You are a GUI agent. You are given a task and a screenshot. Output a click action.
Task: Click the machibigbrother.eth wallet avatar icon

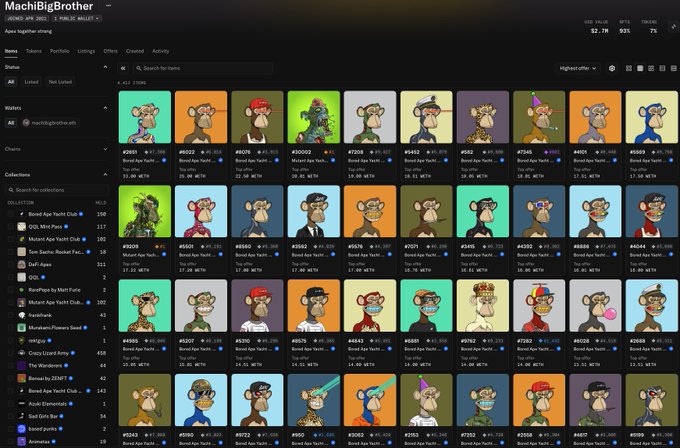pyautogui.click(x=26, y=123)
